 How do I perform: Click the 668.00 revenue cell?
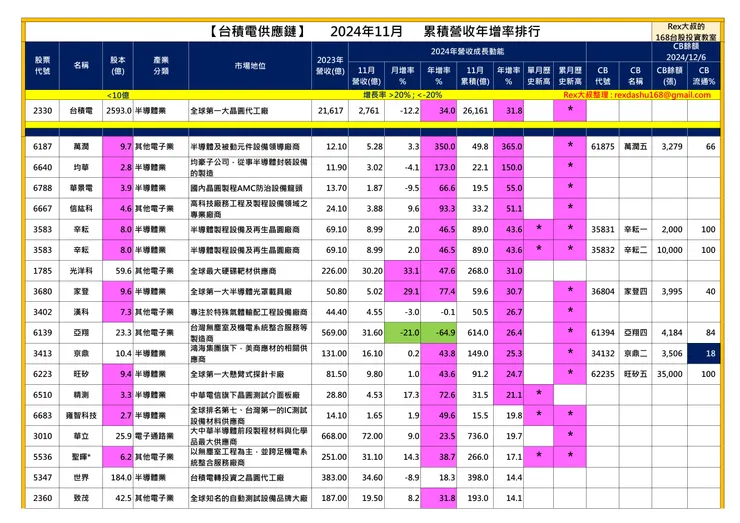point(330,436)
